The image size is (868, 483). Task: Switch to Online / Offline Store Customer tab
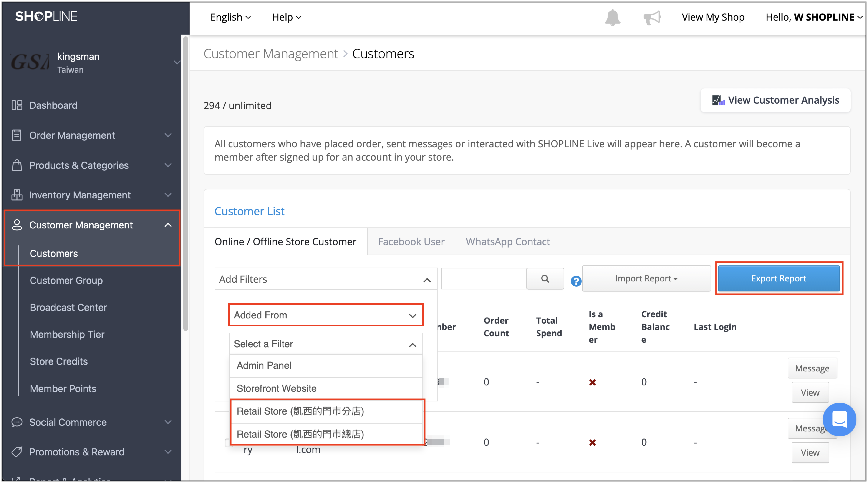[285, 241]
